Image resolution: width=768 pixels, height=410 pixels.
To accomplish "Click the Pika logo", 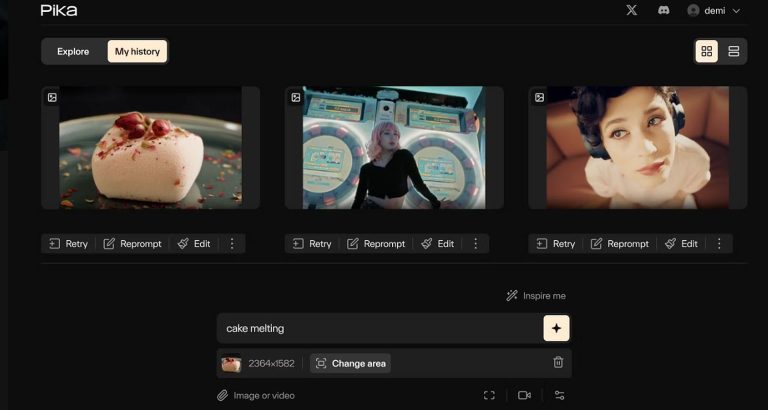I will tap(59, 10).
